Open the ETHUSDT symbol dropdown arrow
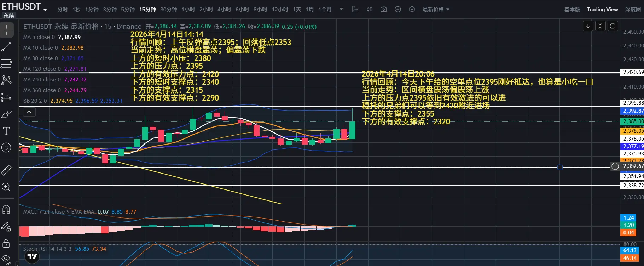Screen dimensions: 644x266 pos(45,10)
